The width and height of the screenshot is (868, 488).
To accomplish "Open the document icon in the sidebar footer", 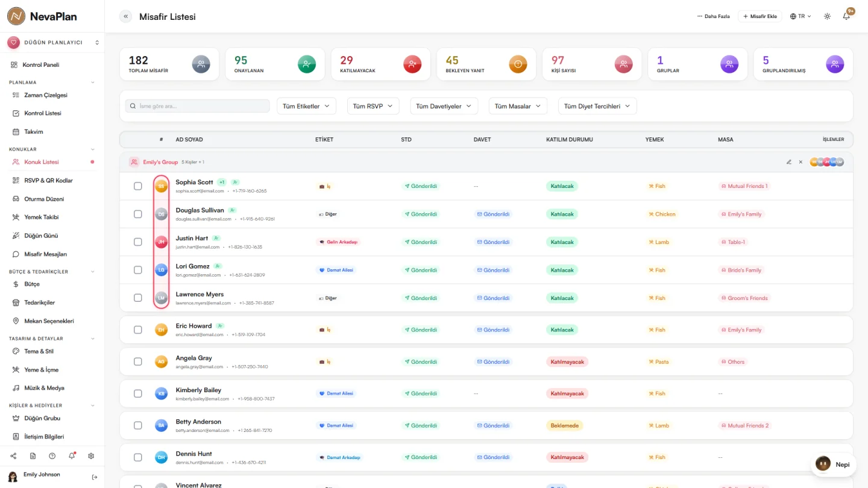I will 33,456.
